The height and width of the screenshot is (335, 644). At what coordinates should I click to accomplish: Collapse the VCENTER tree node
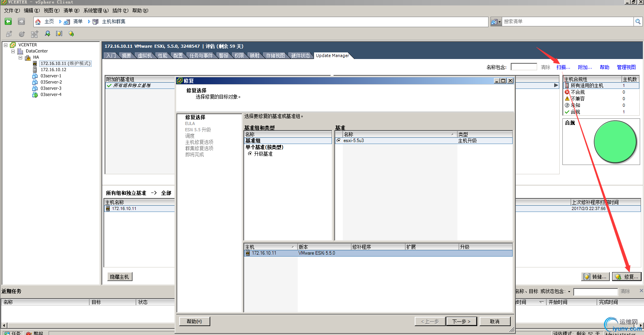6,45
